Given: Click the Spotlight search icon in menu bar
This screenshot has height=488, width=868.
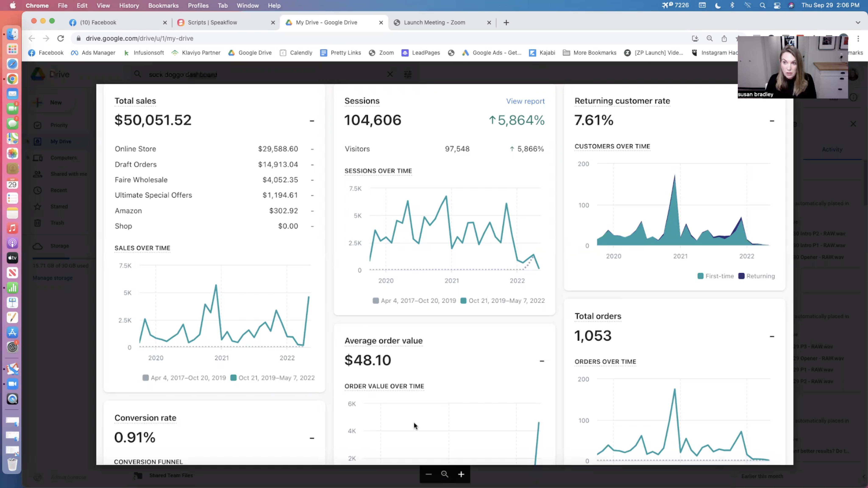Looking at the screenshot, I should [x=762, y=5].
